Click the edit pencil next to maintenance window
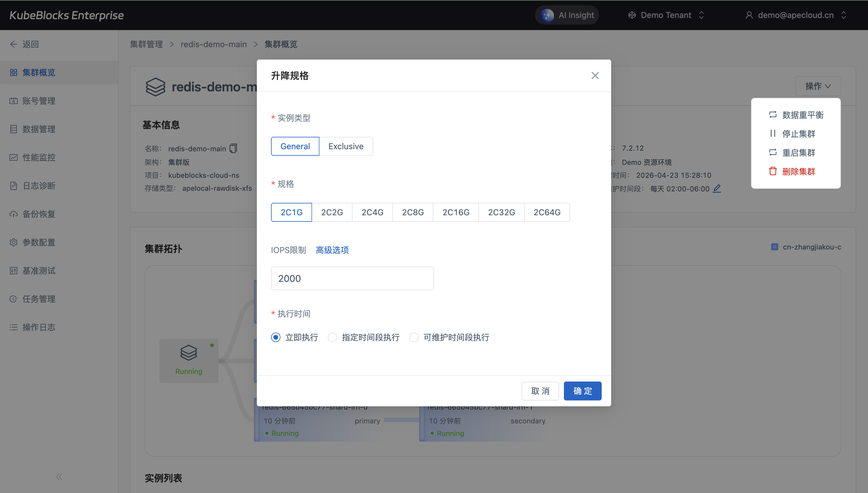The height and width of the screenshot is (493, 868). tap(717, 189)
